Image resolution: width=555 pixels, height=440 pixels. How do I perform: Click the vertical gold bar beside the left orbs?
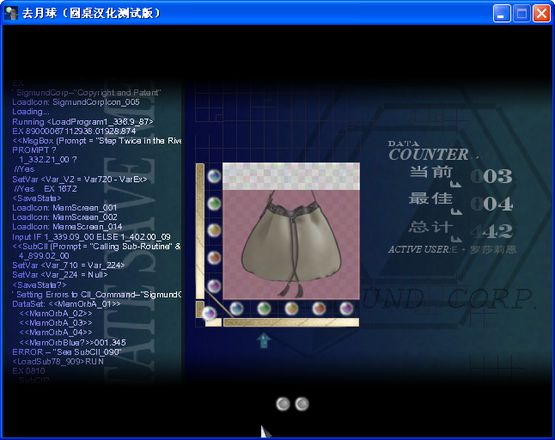(x=200, y=231)
